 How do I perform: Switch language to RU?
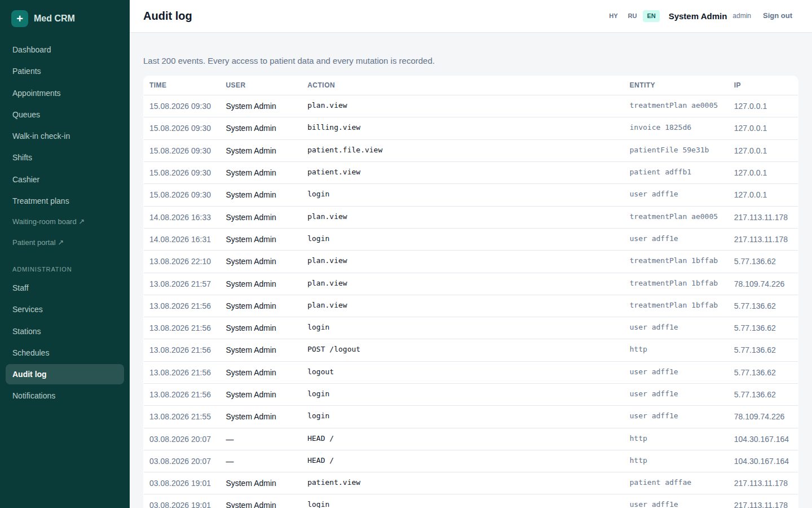[632, 16]
